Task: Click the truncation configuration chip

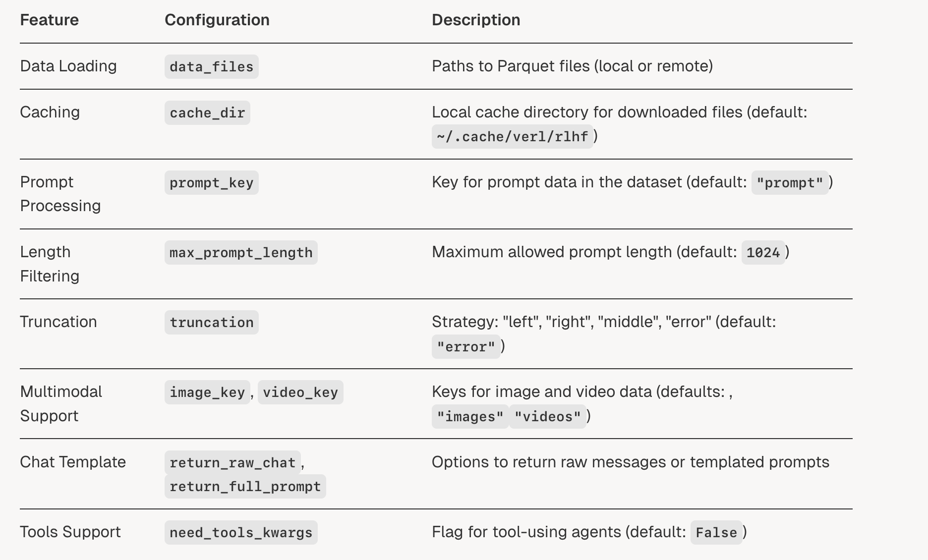Action: tap(212, 322)
